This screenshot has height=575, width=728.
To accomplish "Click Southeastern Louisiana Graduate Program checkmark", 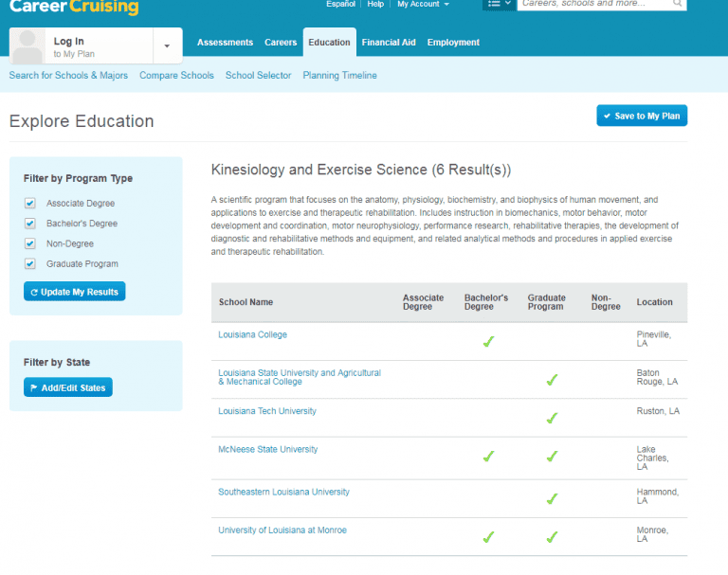I will (x=552, y=499).
